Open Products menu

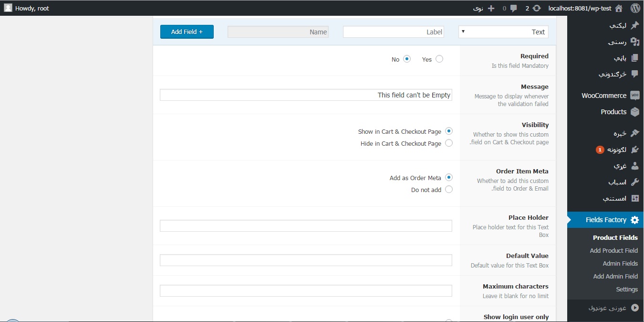pyautogui.click(x=605, y=112)
